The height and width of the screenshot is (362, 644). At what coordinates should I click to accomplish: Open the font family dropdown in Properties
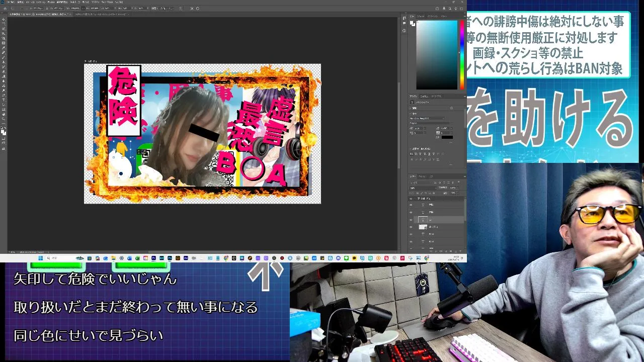pos(427,119)
